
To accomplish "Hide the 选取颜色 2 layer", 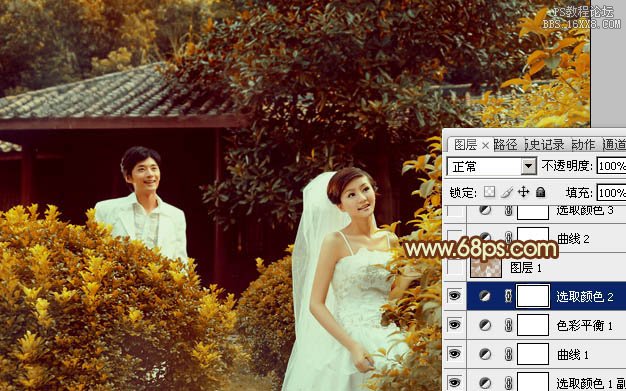I will [455, 296].
